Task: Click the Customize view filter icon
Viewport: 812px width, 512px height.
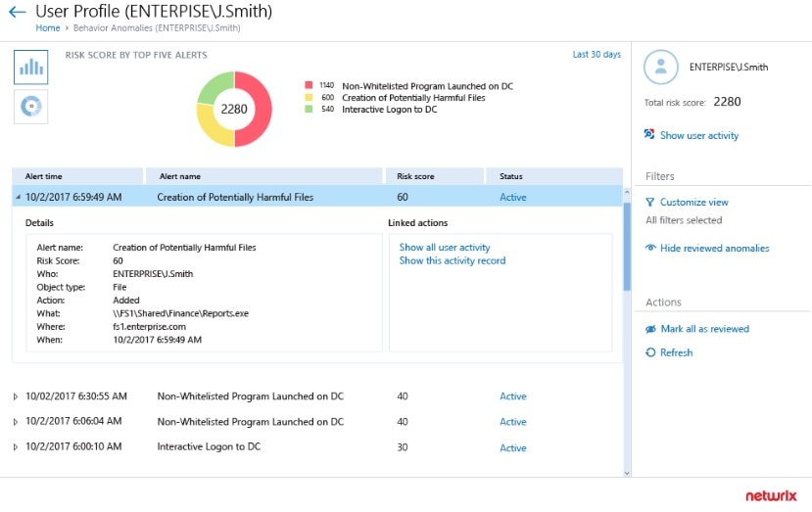Action: pos(650,202)
